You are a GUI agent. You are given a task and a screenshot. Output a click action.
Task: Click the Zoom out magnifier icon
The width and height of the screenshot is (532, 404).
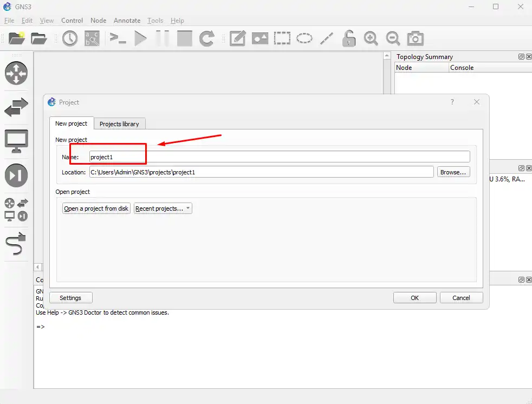393,38
